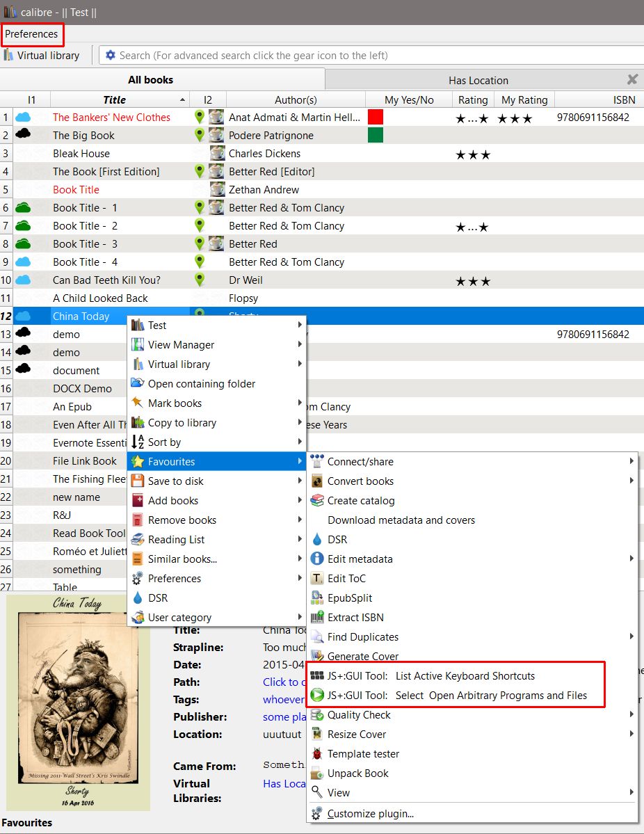Click the Convert books icon in submenu
This screenshot has height=834, width=644.
[x=317, y=481]
